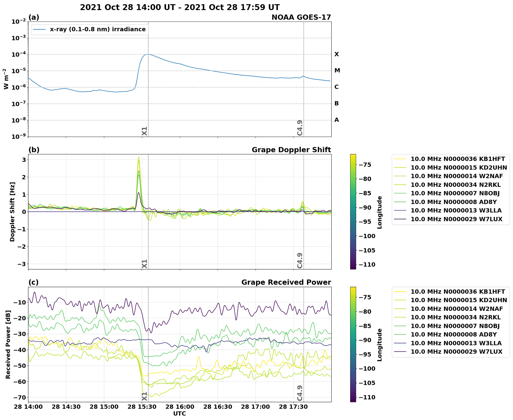Select W7LUX legend entry in Doppler legend
513x420 pixels.
tap(456, 219)
